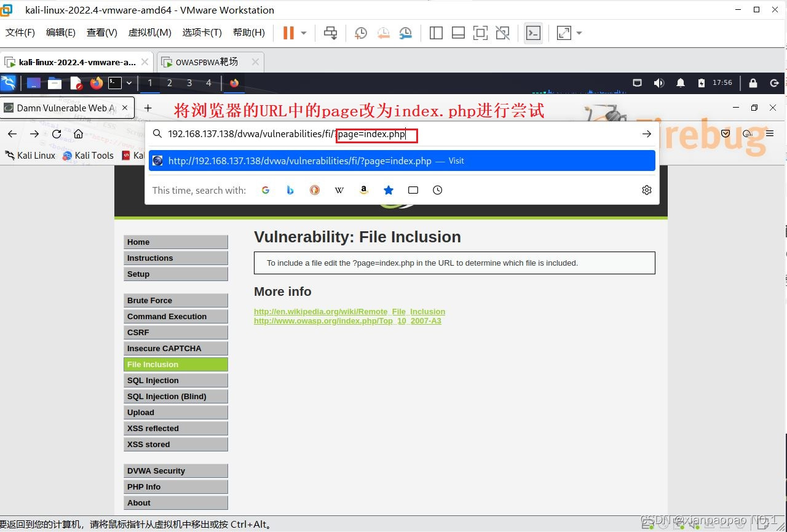Open the file manager icon in Kali panel
The height and width of the screenshot is (532, 787).
55,83
